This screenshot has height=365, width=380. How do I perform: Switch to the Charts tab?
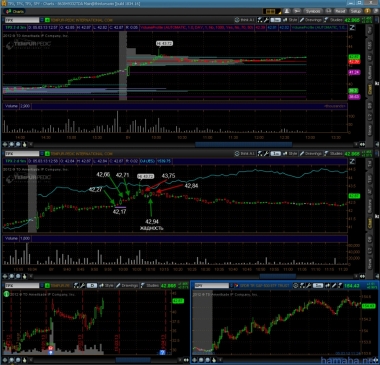click(x=15, y=11)
